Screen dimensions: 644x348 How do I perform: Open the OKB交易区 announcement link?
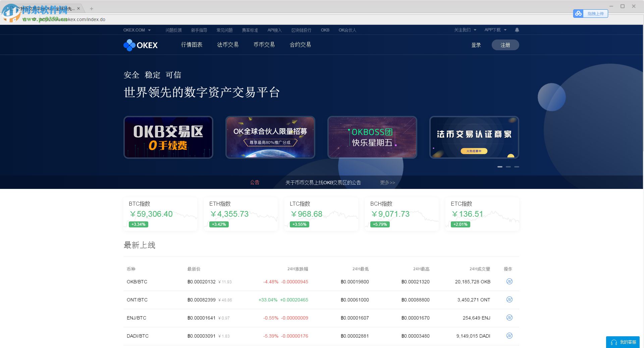click(323, 183)
